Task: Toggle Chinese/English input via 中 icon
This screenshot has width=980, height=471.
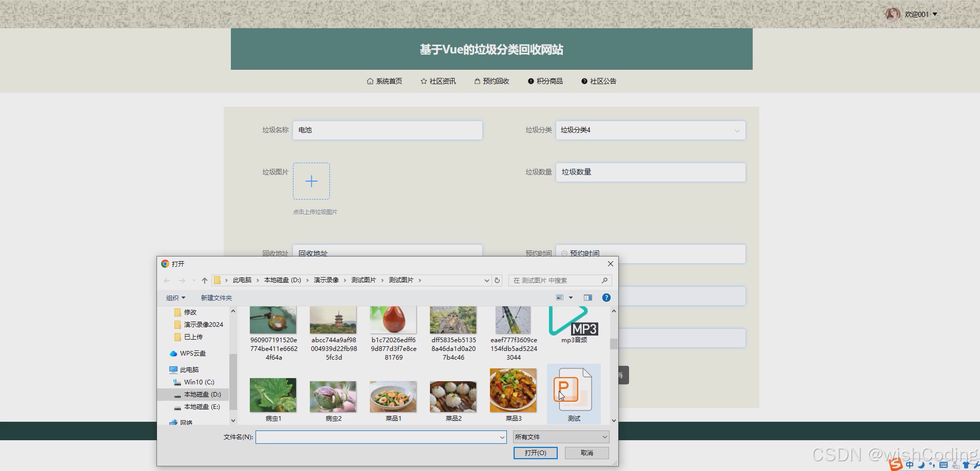Action: 910,464
